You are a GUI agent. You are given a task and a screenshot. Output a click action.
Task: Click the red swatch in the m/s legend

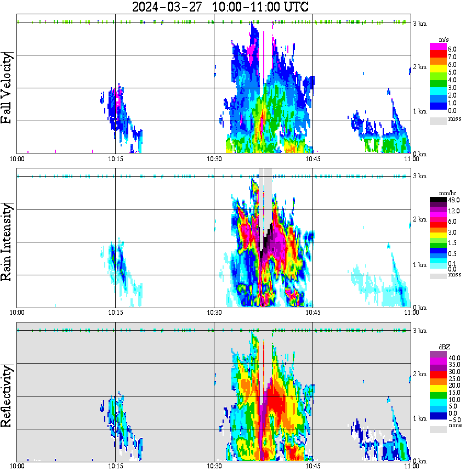tap(438, 54)
